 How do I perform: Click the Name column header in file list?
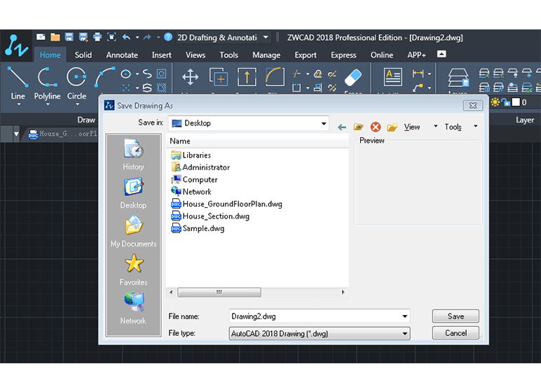point(257,141)
